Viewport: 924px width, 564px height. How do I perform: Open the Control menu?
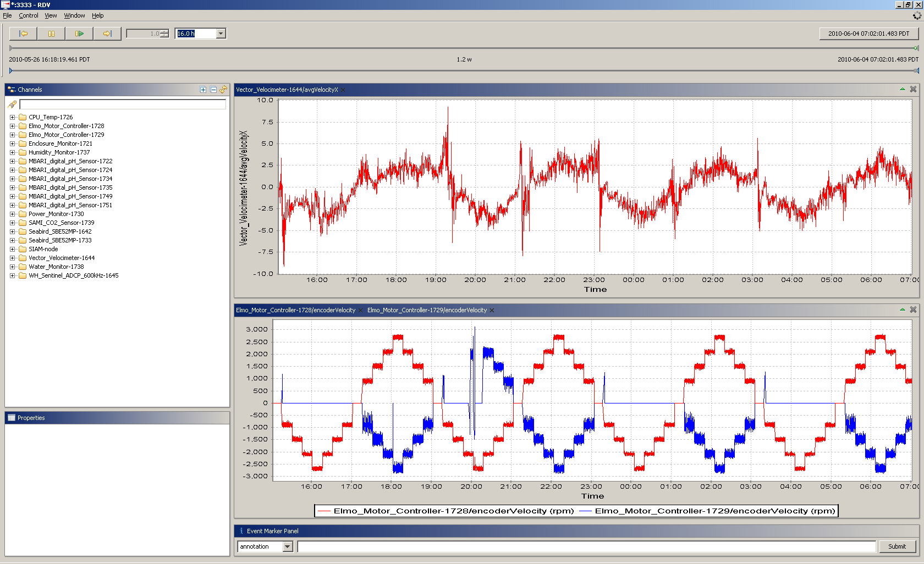pos(29,15)
